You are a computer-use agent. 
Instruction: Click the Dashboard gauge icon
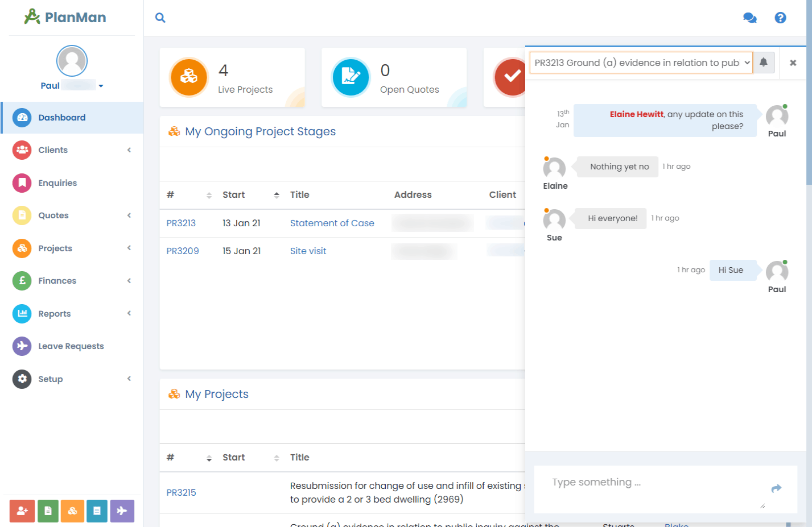22,118
